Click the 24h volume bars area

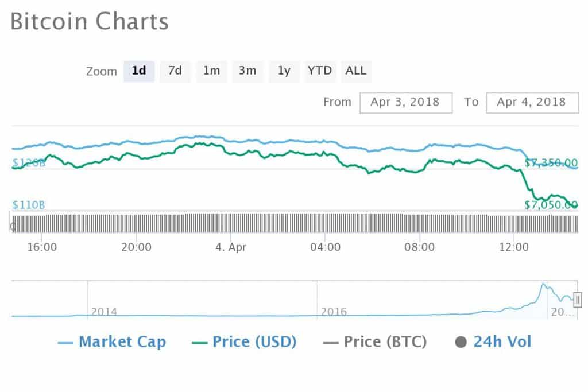287,223
